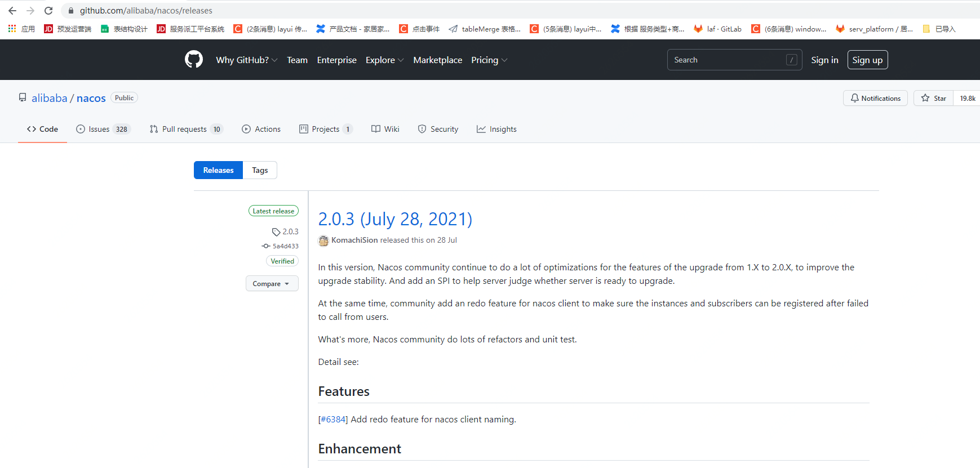Go back with browser back arrow

click(x=12, y=11)
